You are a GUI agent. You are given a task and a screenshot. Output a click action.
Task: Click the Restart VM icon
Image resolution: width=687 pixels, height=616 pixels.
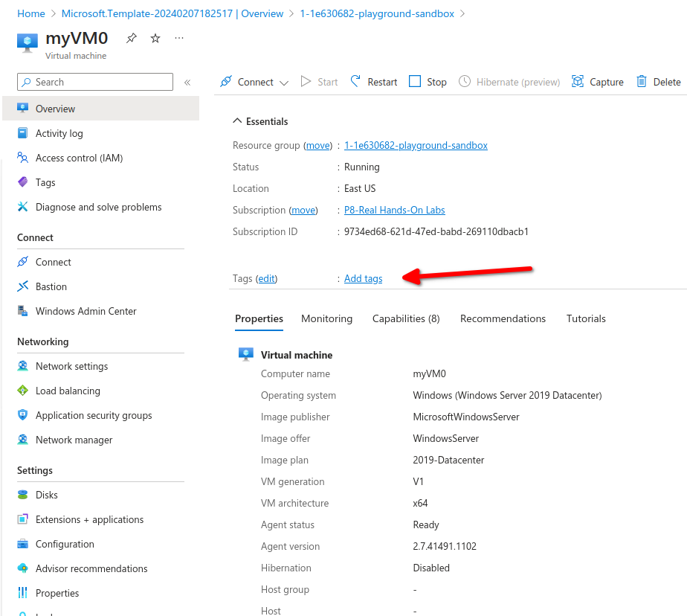(x=356, y=82)
